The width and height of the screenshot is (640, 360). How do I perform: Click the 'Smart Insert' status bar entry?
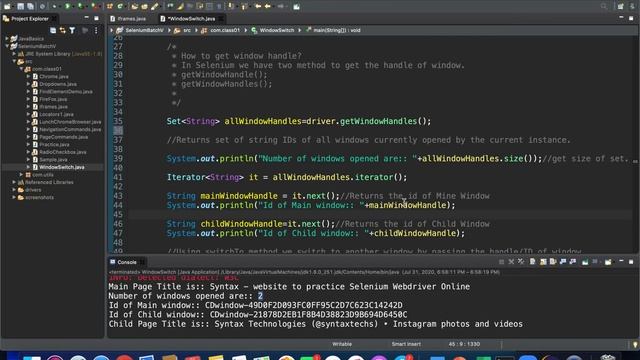point(406,344)
